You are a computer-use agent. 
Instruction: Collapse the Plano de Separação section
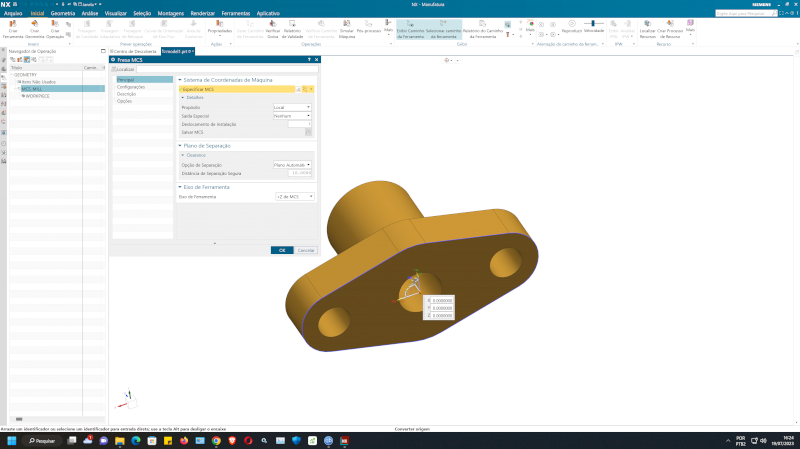[179, 146]
